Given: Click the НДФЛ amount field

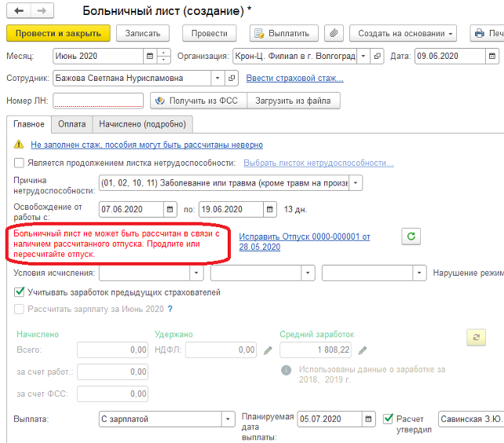Looking at the screenshot, I should (221, 350).
